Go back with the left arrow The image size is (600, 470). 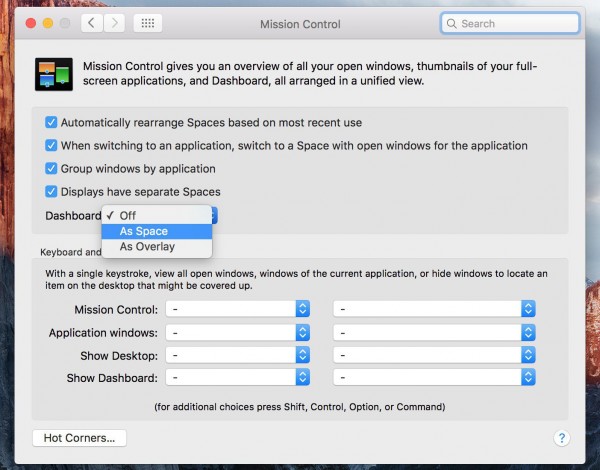tap(91, 23)
